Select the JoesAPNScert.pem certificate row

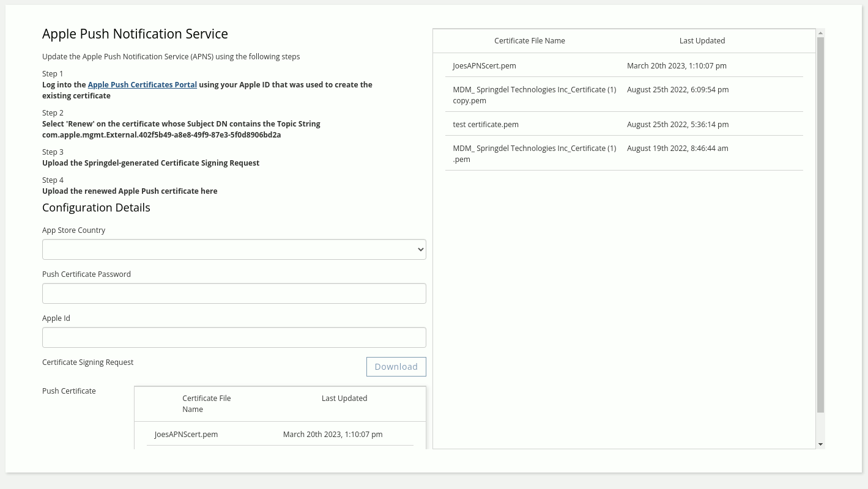coord(484,65)
